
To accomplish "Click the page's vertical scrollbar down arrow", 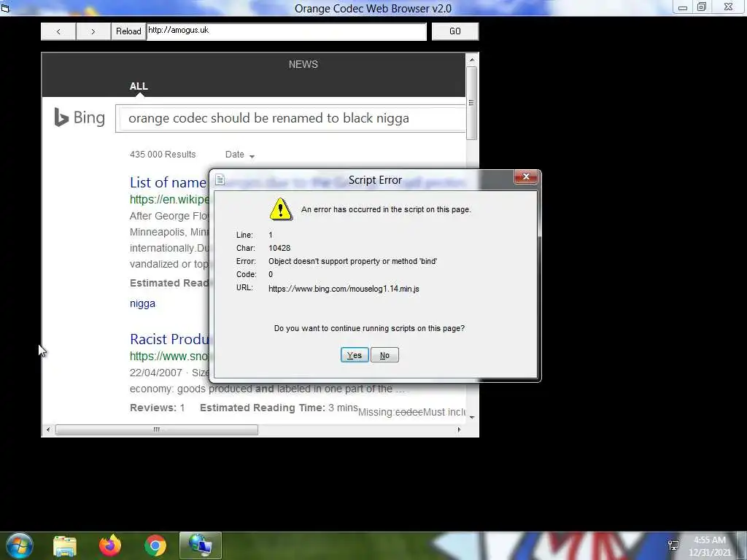I will pos(472,418).
